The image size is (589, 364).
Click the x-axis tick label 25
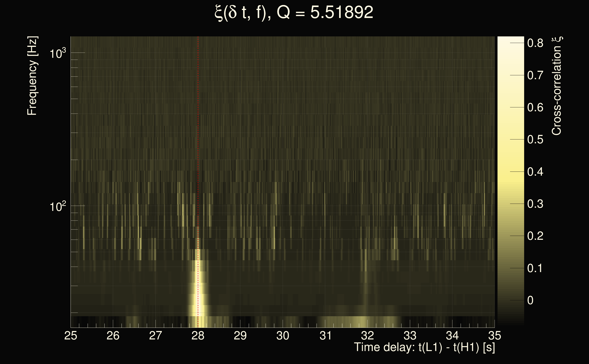coord(71,336)
